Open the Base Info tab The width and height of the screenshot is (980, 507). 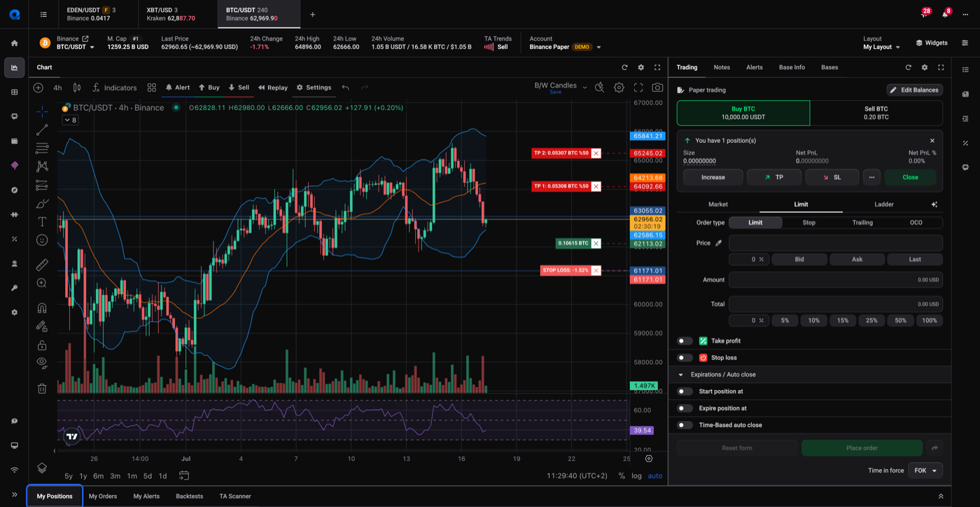pos(792,67)
